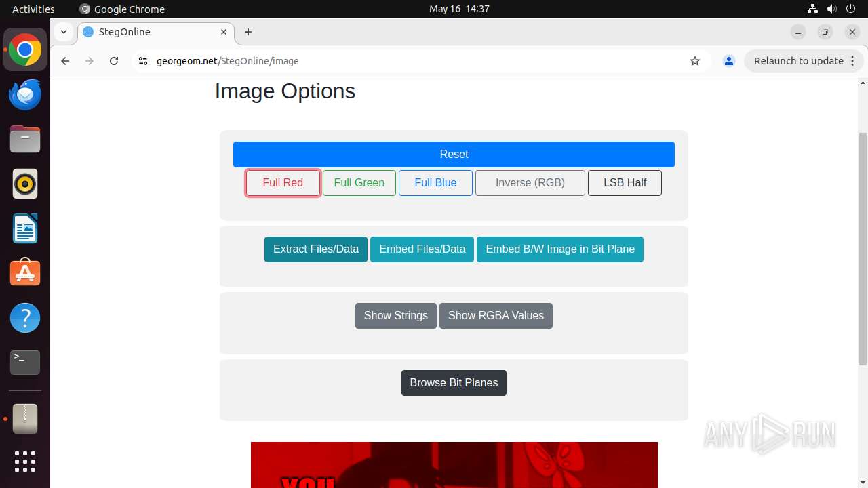868x488 pixels.
Task: Minimize the Chrome window
Action: [798, 32]
